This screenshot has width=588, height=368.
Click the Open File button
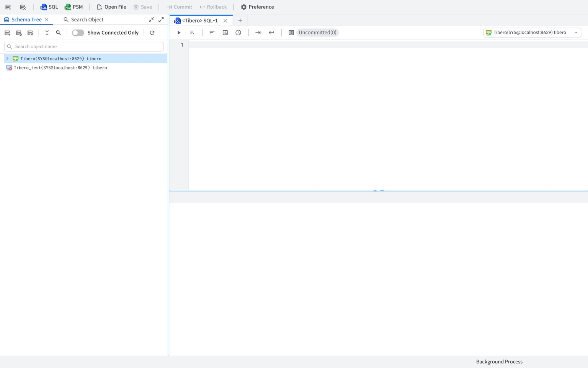[x=111, y=7]
